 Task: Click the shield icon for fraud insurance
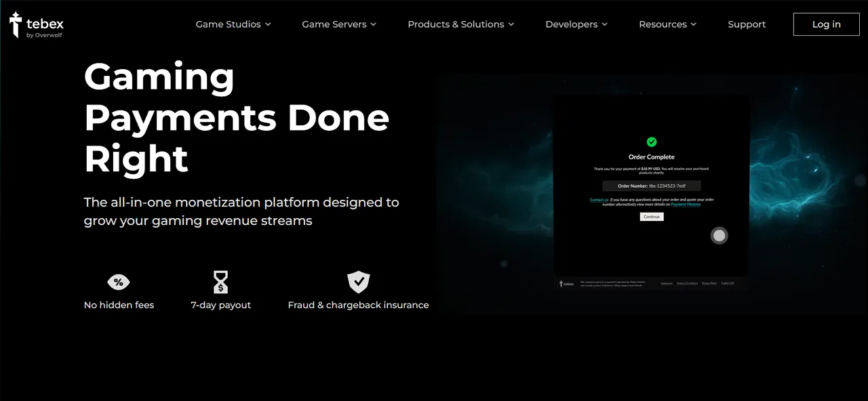[x=358, y=282]
